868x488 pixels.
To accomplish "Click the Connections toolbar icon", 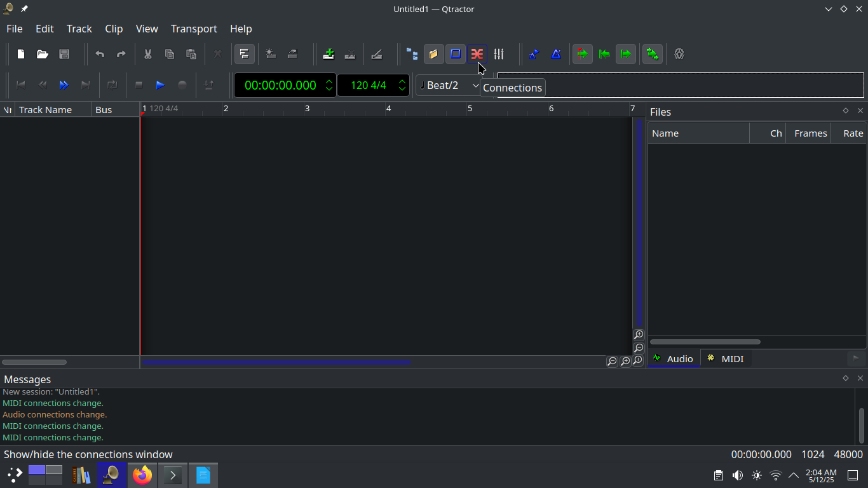I will 477,54.
